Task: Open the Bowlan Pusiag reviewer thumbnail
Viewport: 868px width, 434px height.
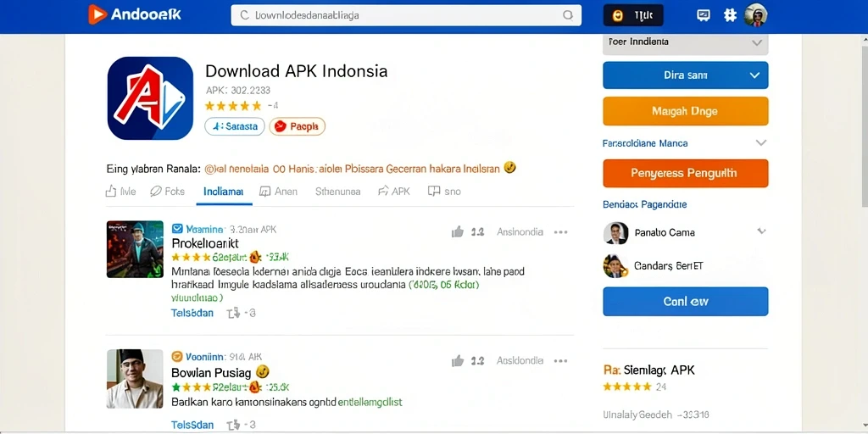Action: coord(135,379)
